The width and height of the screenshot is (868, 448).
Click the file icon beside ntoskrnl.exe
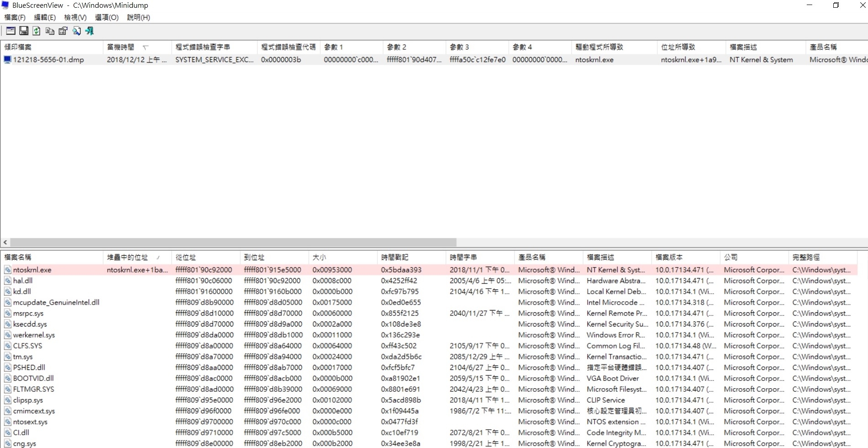pos(8,269)
